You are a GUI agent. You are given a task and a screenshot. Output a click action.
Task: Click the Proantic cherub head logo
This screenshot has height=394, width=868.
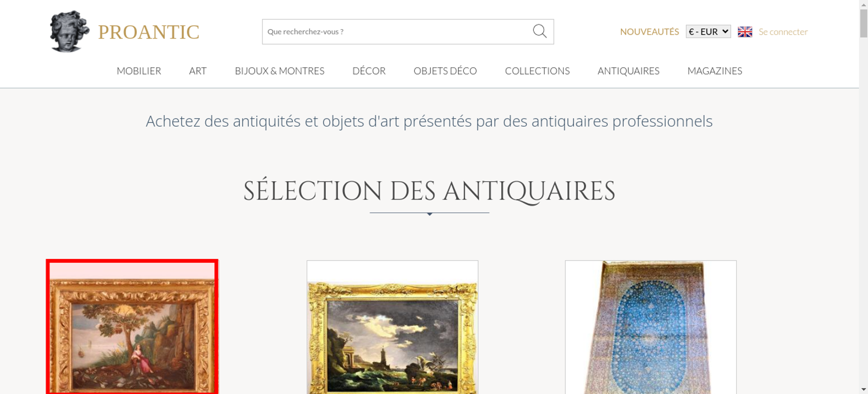point(69,32)
